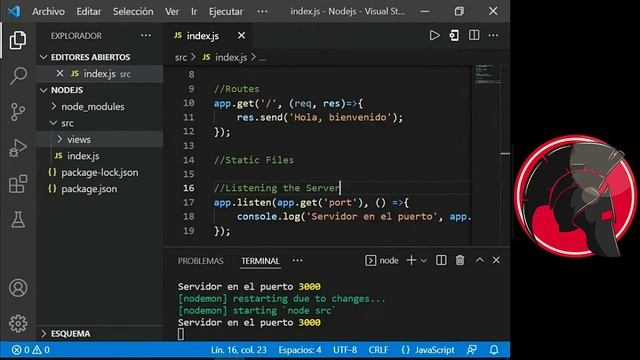Open the Accounts menu icon
Viewport: 640px width, 360px height.
click(x=18, y=288)
